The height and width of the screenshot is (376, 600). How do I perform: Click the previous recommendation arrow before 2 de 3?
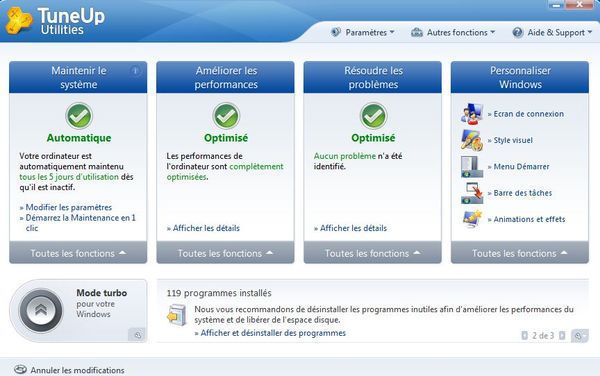(524, 335)
